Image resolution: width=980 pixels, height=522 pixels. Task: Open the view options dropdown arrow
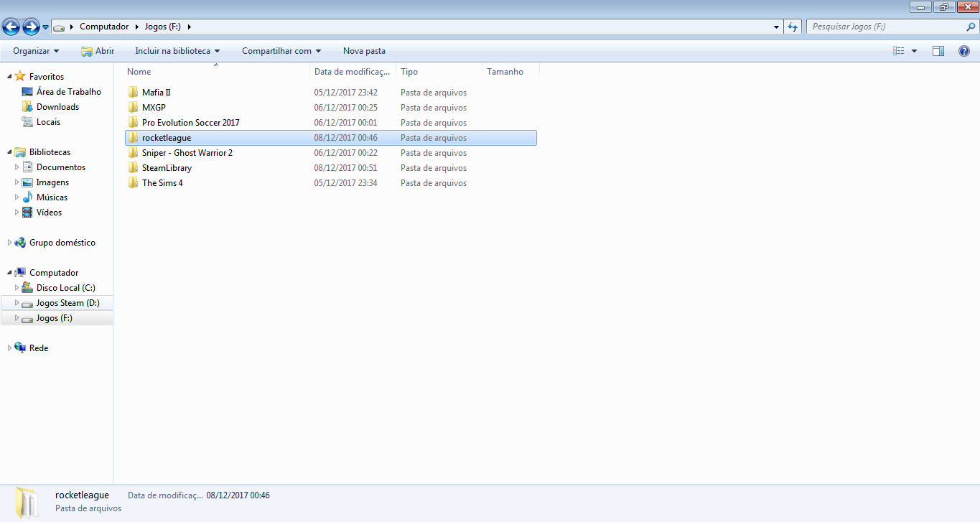click(x=914, y=51)
